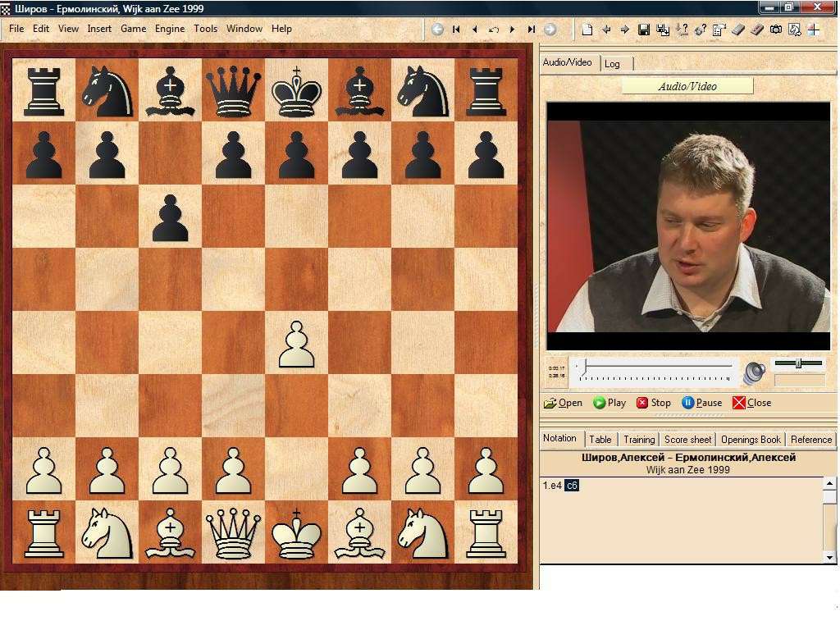
Task: Click the video preview frame
Action: (x=688, y=226)
